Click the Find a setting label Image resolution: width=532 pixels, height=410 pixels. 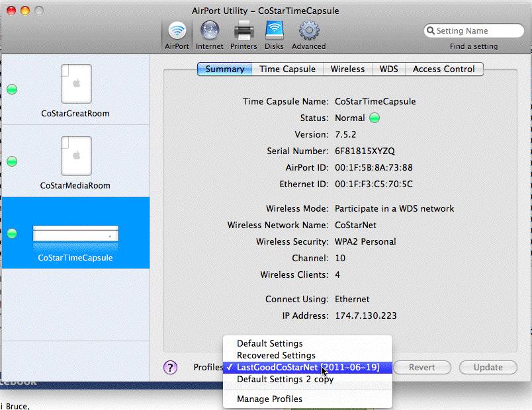[474, 46]
